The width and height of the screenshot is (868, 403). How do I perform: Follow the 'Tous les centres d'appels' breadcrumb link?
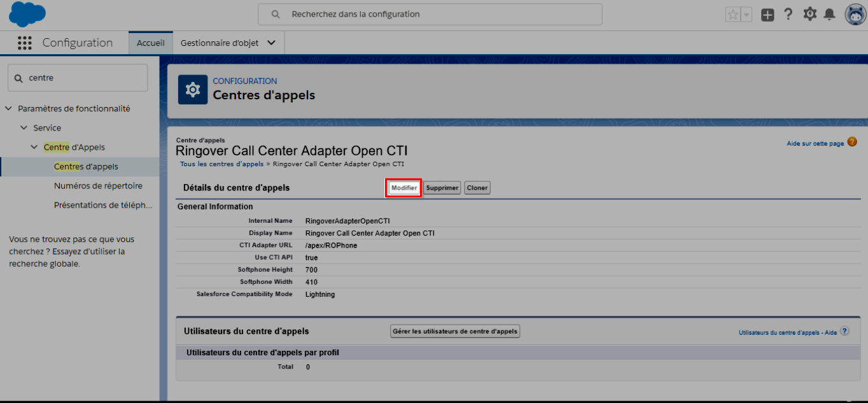click(221, 164)
